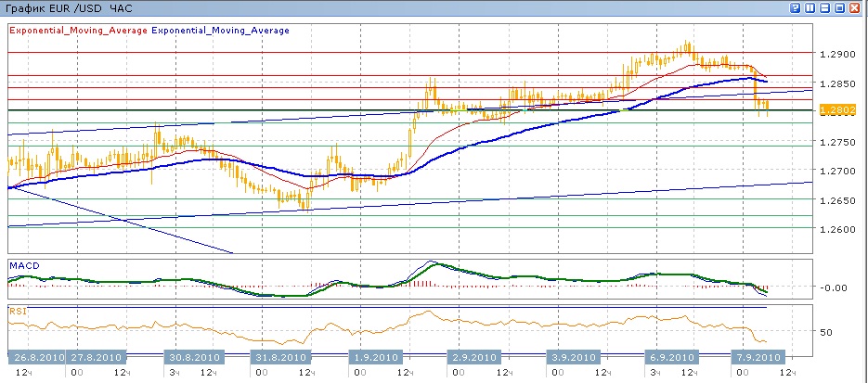Maximize the chart window

[x=840, y=7]
